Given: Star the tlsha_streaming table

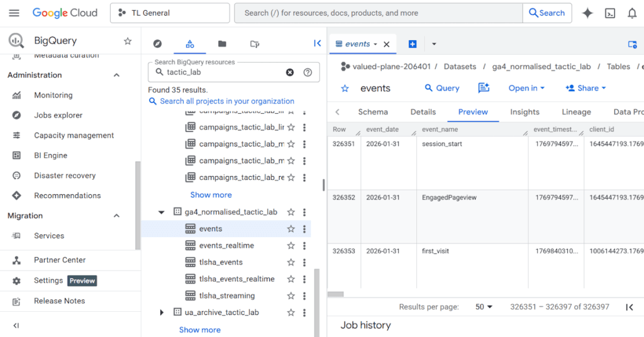Looking at the screenshot, I should [x=291, y=296].
